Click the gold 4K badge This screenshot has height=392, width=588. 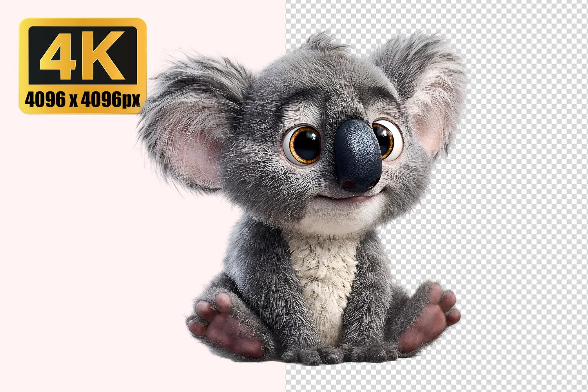(82, 66)
